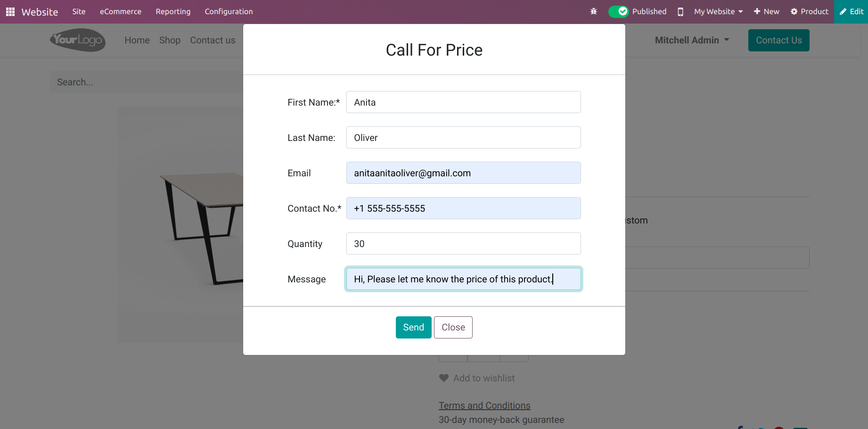
Task: Open the Reporting menu
Action: pos(173,12)
